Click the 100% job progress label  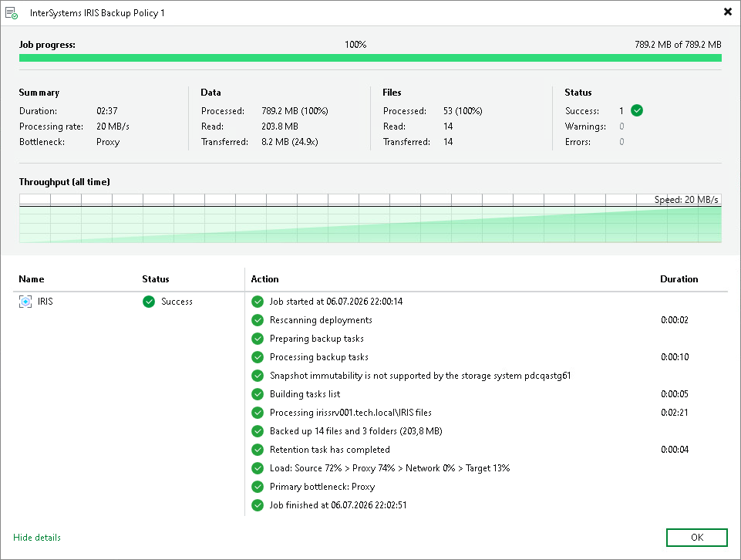pyautogui.click(x=355, y=45)
